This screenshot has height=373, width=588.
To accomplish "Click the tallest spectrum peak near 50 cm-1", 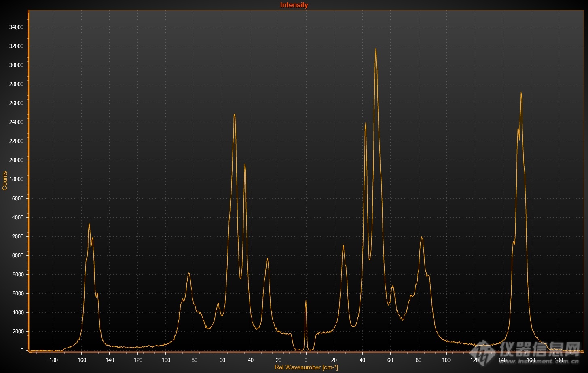I will pyautogui.click(x=376, y=49).
